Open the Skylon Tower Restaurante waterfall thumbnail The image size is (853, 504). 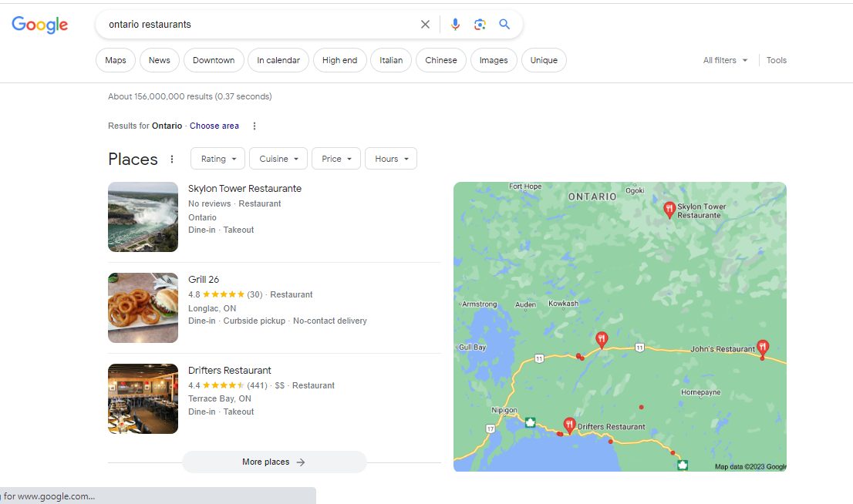tap(143, 217)
